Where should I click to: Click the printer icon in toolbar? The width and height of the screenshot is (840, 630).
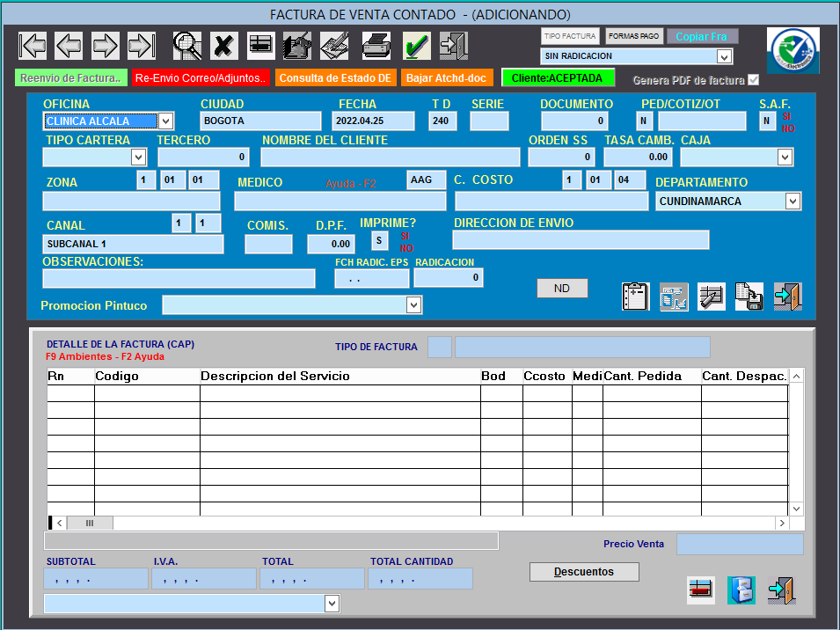(376, 46)
